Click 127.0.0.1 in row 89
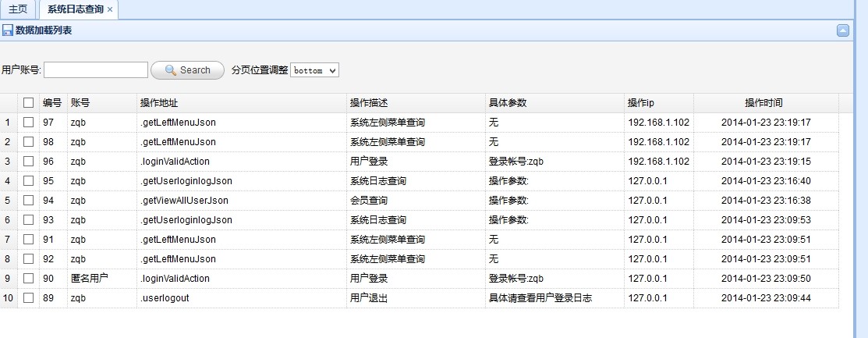Viewport: 868px width, 338px height. (647, 297)
